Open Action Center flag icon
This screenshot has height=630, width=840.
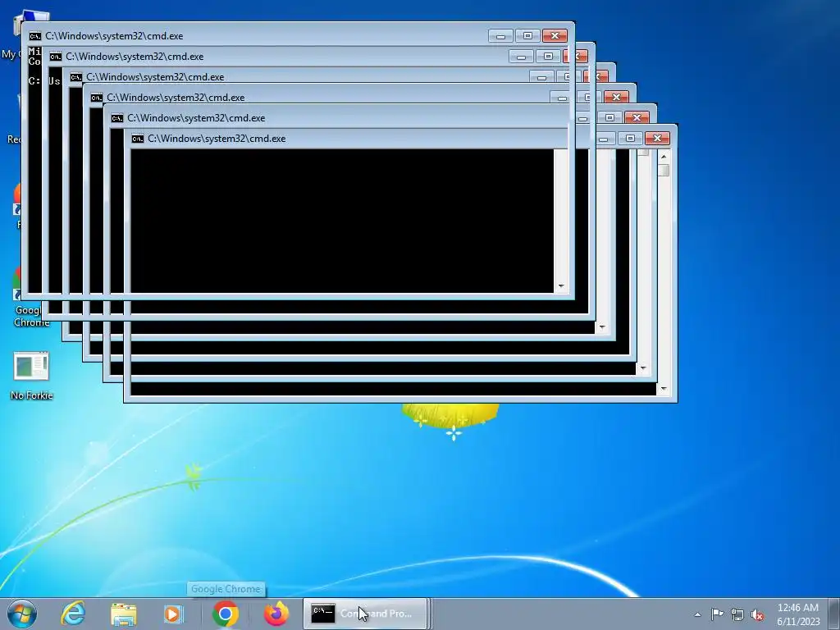tap(717, 614)
